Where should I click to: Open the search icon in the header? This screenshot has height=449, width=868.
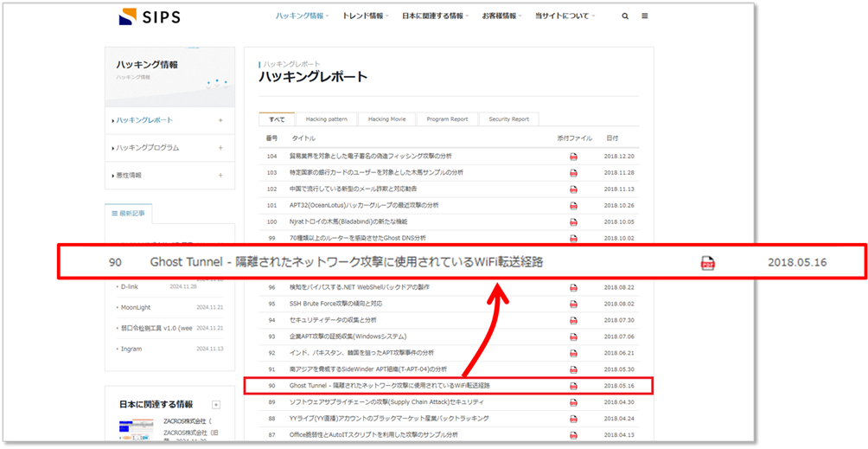pos(625,16)
